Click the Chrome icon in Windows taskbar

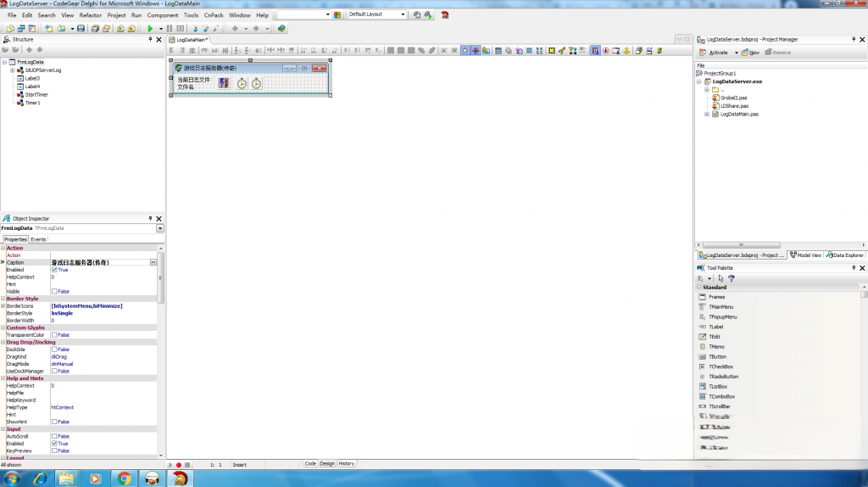(124, 479)
